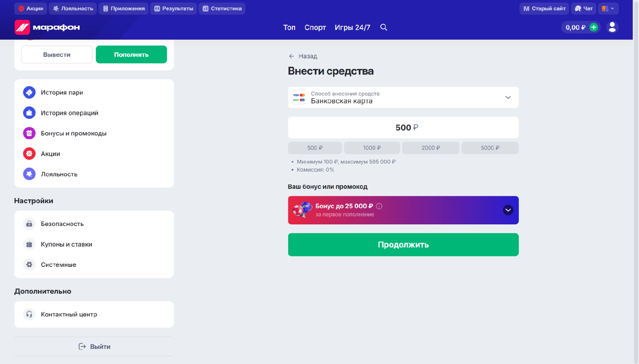The height and width of the screenshot is (364, 639).
Task: Click the operations history wallet icon
Action: pyautogui.click(x=29, y=113)
